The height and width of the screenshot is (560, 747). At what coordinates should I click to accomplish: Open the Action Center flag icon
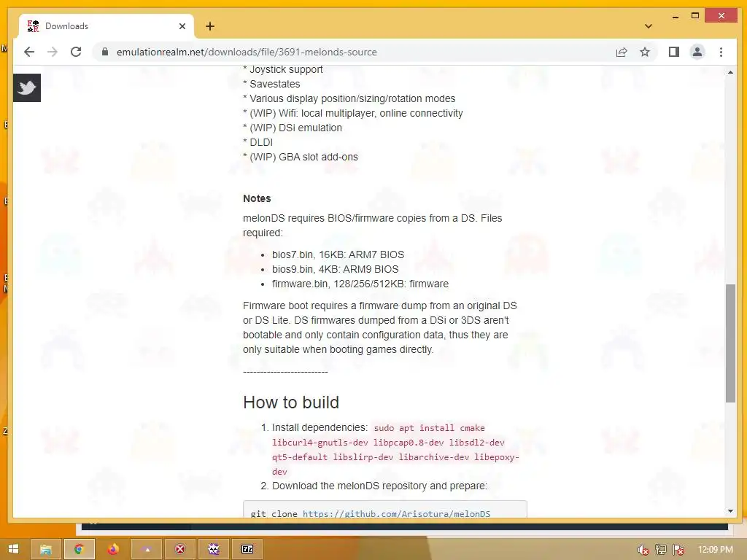(678, 550)
